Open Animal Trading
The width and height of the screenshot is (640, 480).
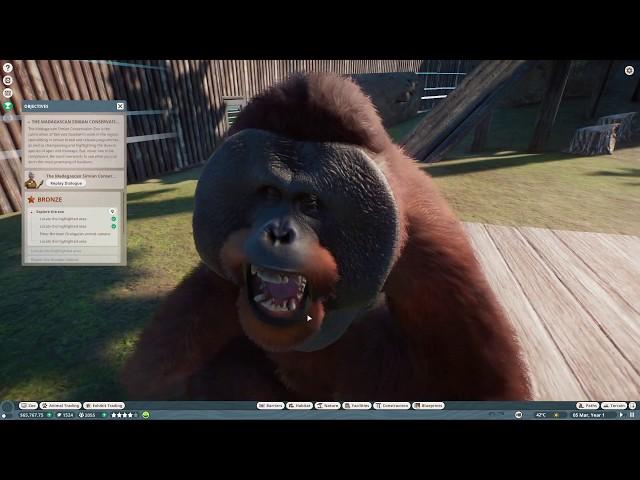click(x=60, y=406)
